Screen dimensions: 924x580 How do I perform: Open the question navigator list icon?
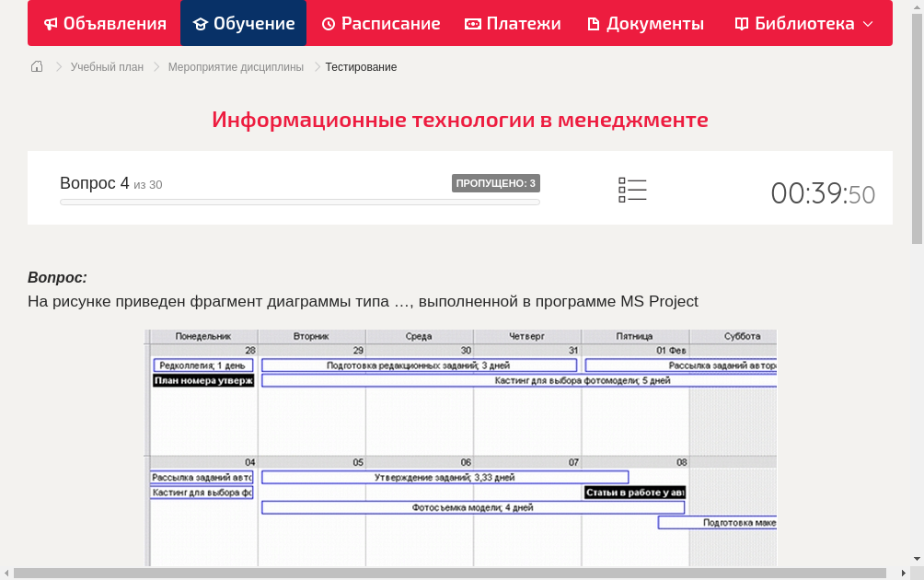[632, 189]
